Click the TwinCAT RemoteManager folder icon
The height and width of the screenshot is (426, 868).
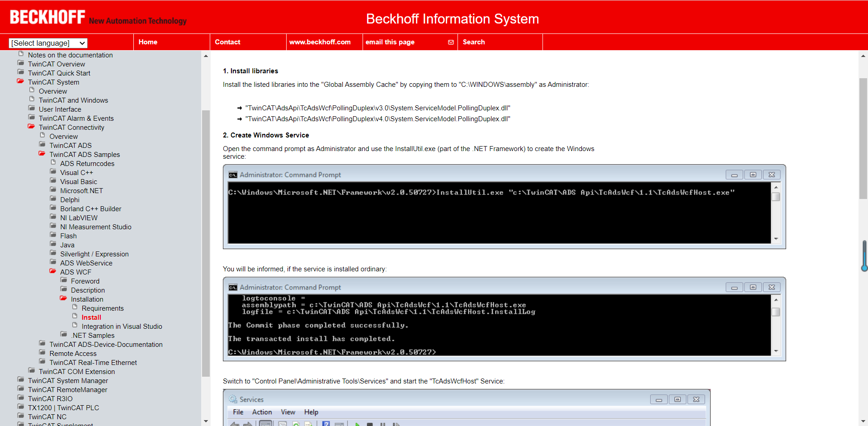click(x=21, y=388)
